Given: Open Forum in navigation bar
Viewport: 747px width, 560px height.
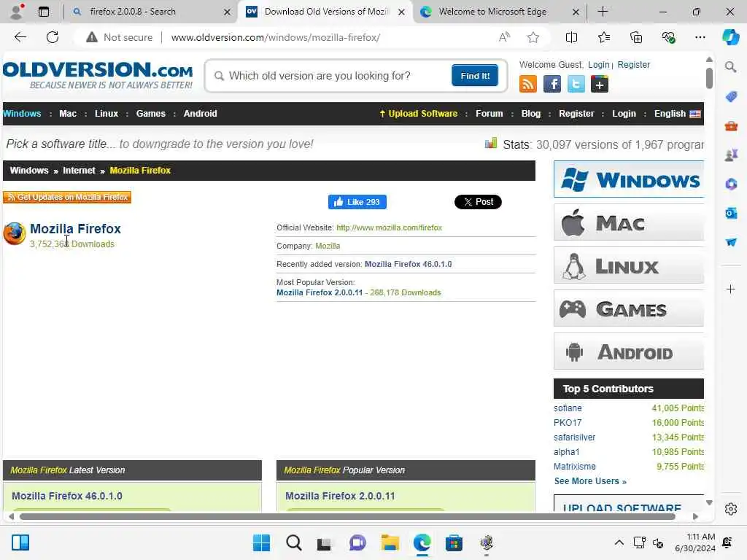Looking at the screenshot, I should pos(489,113).
